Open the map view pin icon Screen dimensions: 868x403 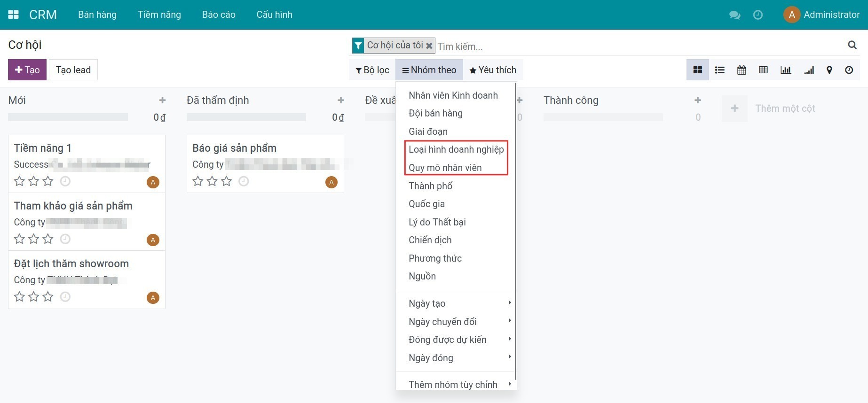click(829, 70)
